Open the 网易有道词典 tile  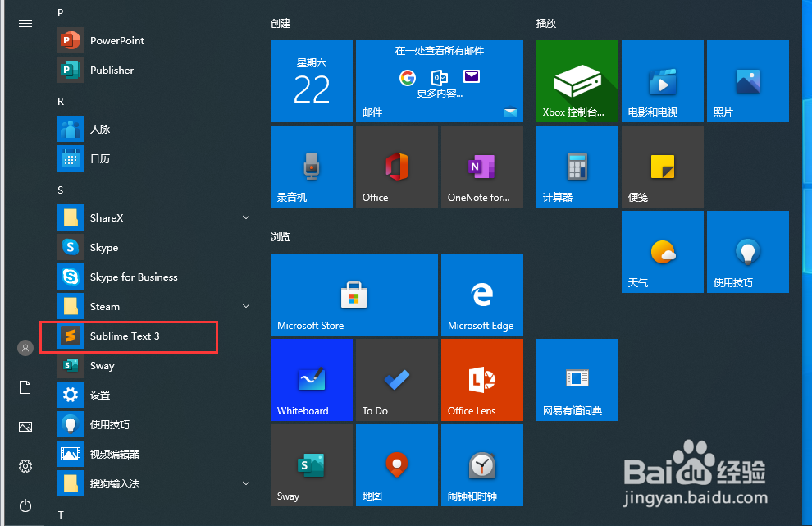pyautogui.click(x=577, y=380)
